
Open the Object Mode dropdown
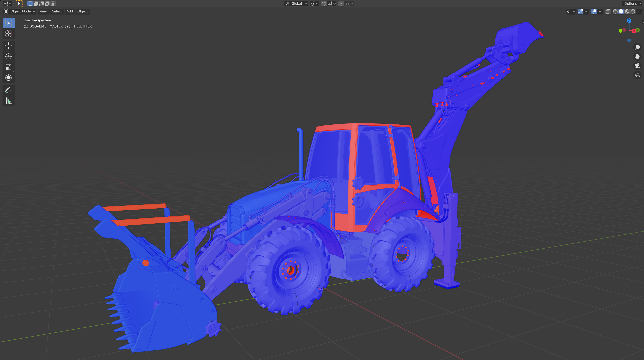tap(20, 12)
